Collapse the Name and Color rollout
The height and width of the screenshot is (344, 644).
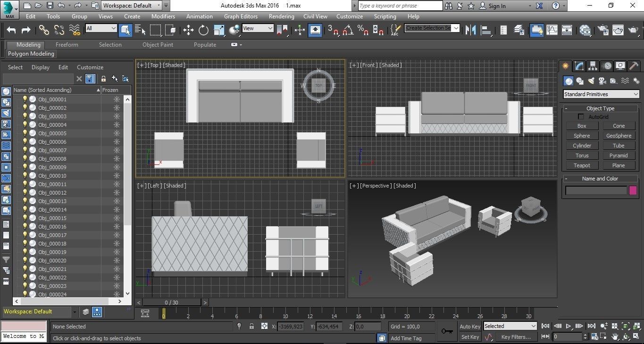click(x=600, y=179)
